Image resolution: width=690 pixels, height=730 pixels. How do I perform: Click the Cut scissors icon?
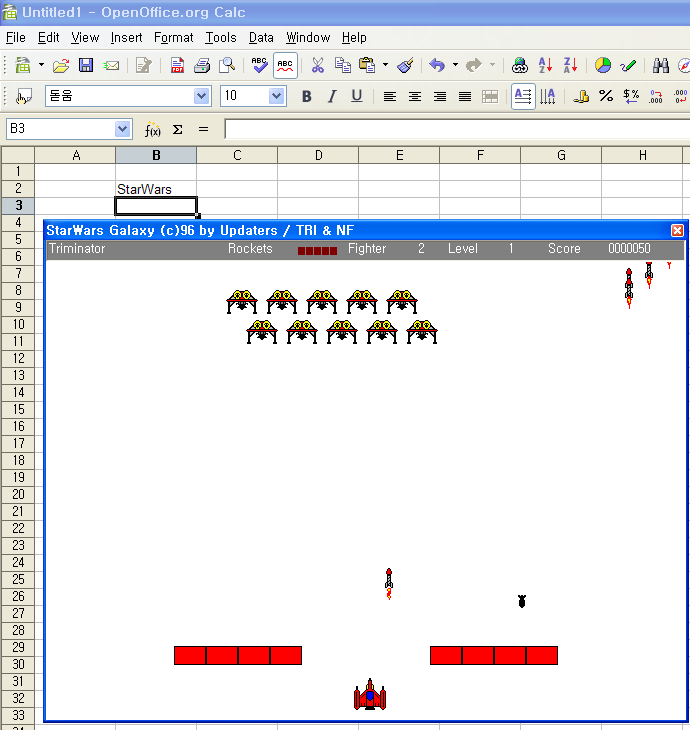pyautogui.click(x=318, y=65)
